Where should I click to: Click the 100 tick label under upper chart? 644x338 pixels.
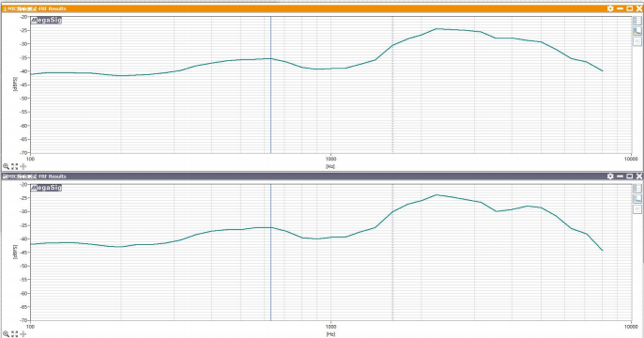pos(30,159)
